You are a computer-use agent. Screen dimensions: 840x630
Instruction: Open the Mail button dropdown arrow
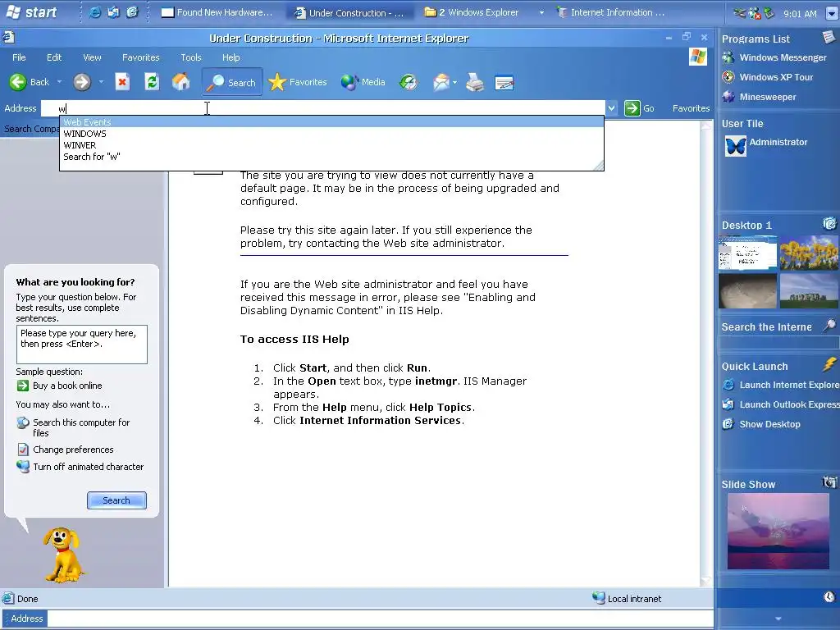pos(454,83)
